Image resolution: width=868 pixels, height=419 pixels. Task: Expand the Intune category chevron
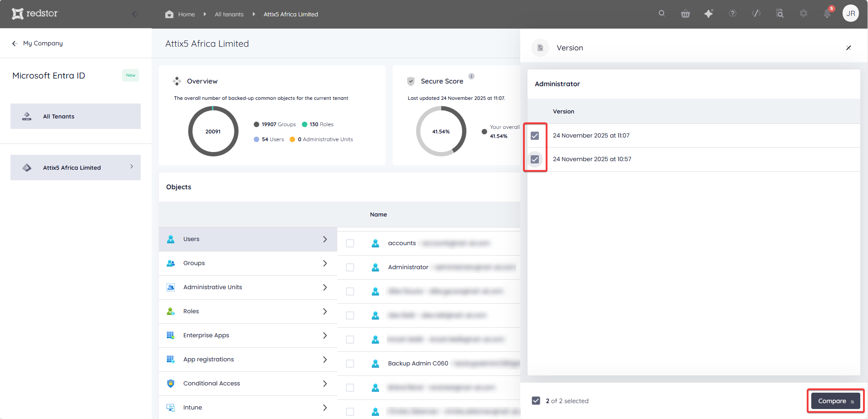point(325,408)
